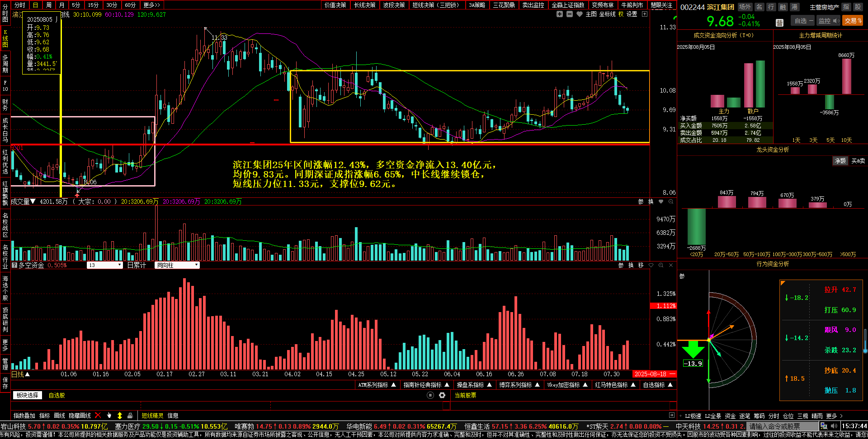Click the red X delete-drawing icon

pyautogui.click(x=98, y=415)
